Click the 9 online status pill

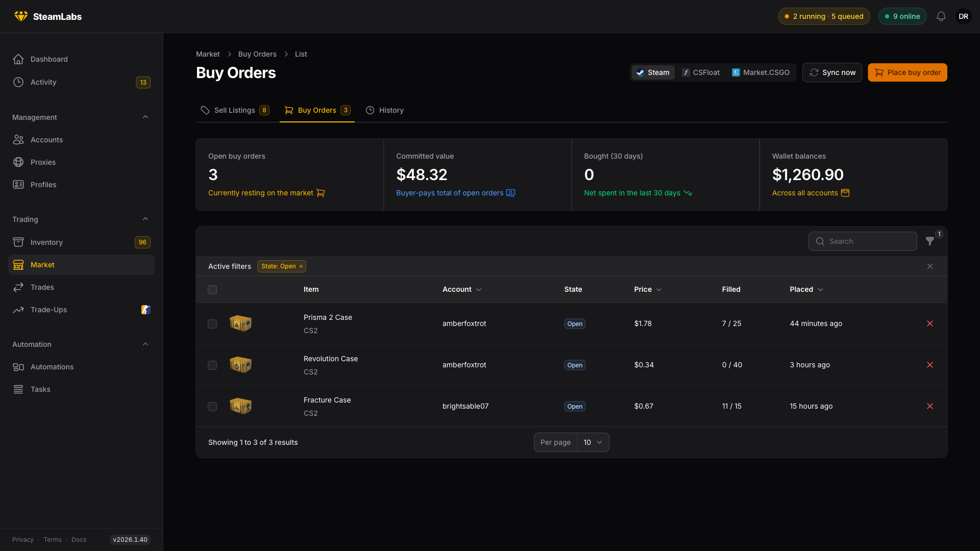point(902,16)
